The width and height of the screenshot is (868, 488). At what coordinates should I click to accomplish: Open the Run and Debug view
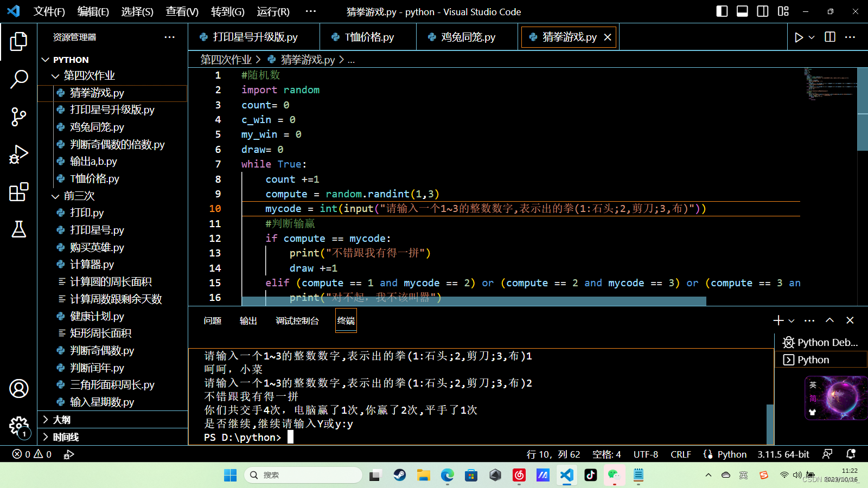pyautogui.click(x=18, y=155)
